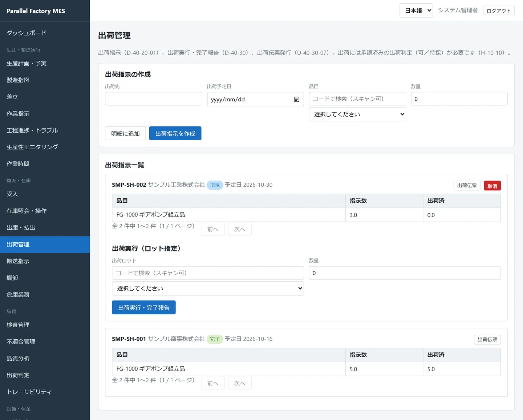523x420 pixels.
Task: Focus the 出荷先 input field
Action: [x=154, y=99]
